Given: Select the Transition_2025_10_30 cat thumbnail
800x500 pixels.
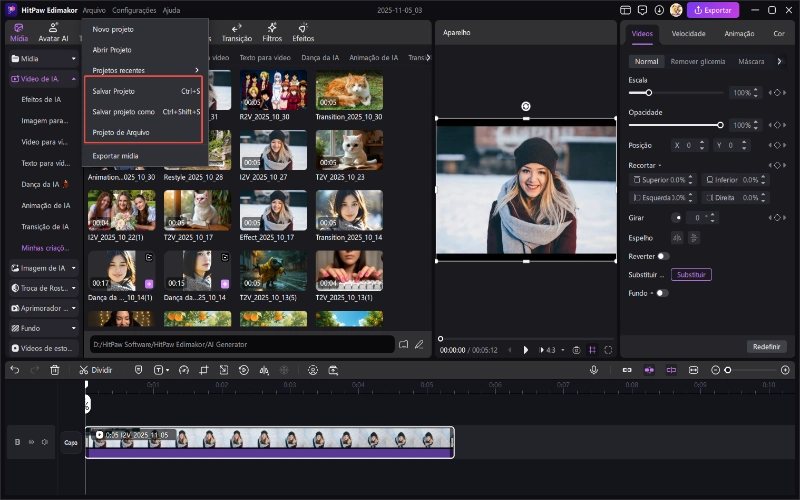Looking at the screenshot, I should [349, 90].
